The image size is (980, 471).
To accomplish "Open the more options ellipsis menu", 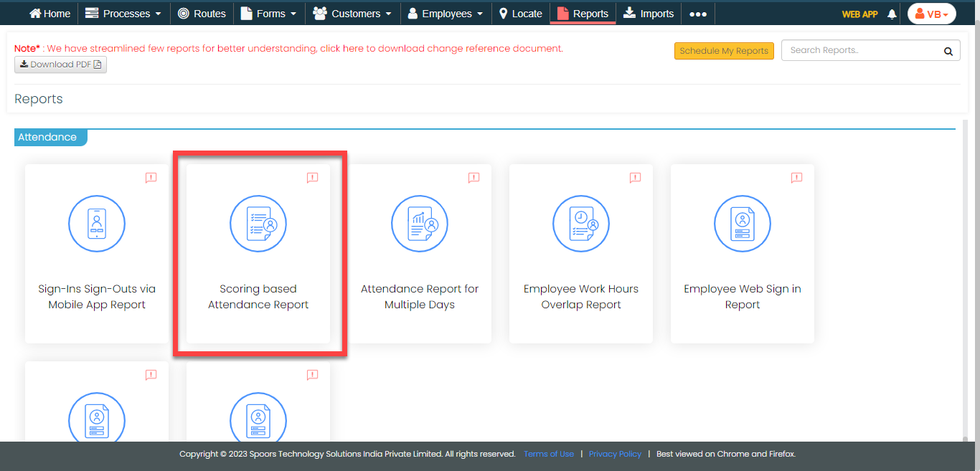I will point(697,14).
